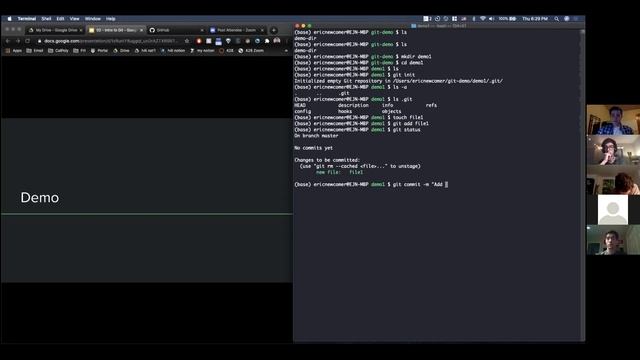The image size is (640, 360).
Task: Open the Terminal application menu
Action: pos(27,19)
